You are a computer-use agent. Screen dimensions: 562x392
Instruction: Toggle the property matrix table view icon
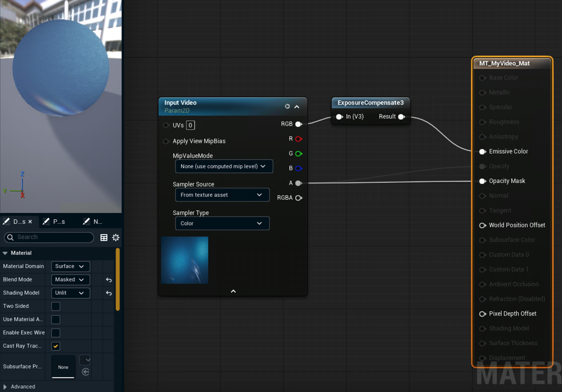(103, 237)
